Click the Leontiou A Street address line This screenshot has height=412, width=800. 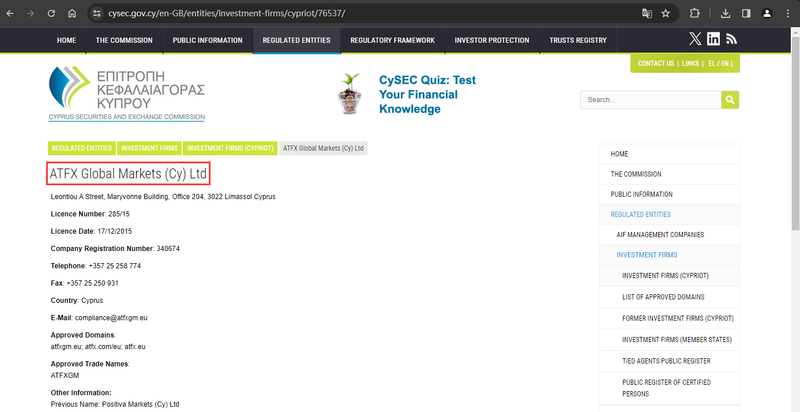[x=163, y=196]
